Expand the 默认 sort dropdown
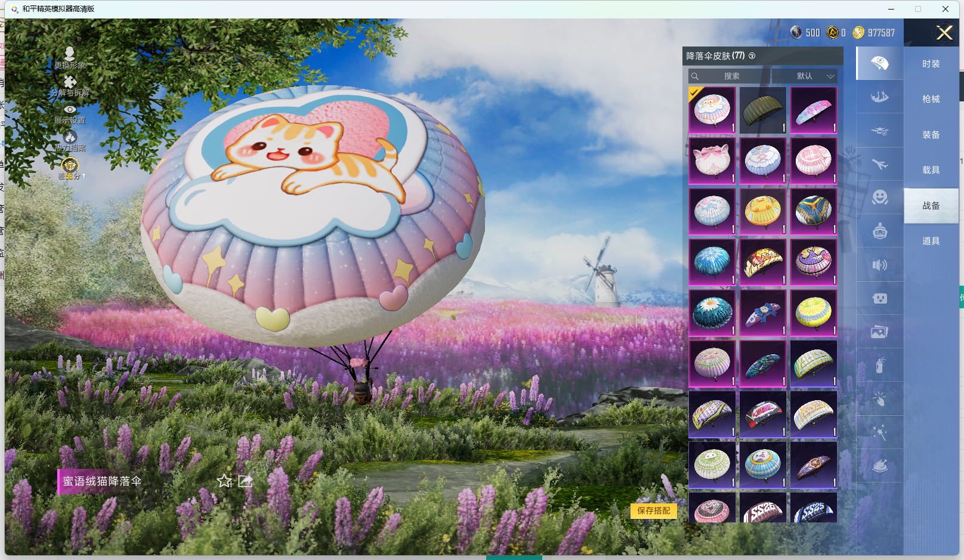 click(x=805, y=76)
